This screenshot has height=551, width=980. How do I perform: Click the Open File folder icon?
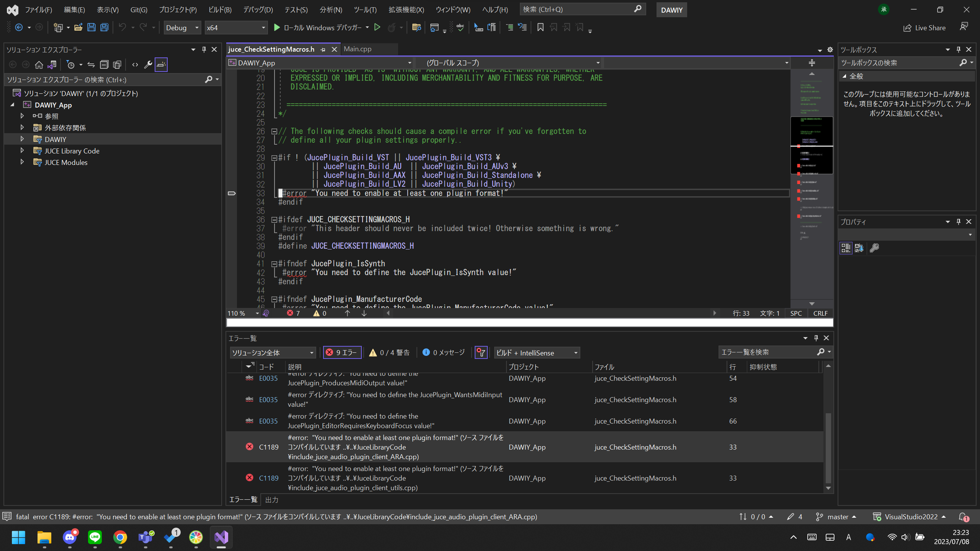pyautogui.click(x=78, y=28)
